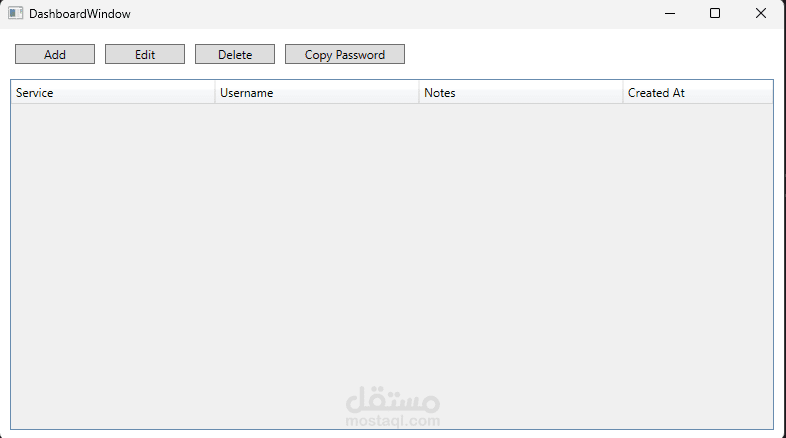786x438 pixels.
Task: Select the Notes column header
Action: tap(521, 93)
